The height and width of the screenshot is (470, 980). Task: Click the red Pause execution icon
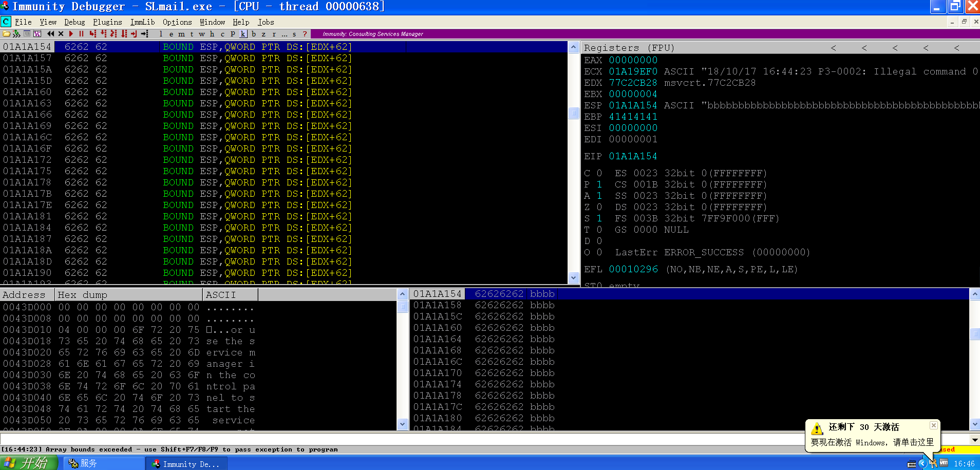[81, 34]
